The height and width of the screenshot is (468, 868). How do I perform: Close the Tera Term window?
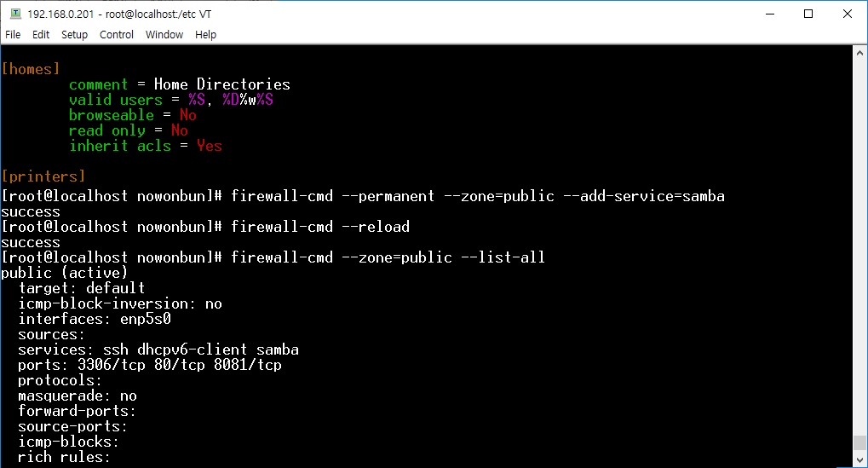[x=847, y=14]
